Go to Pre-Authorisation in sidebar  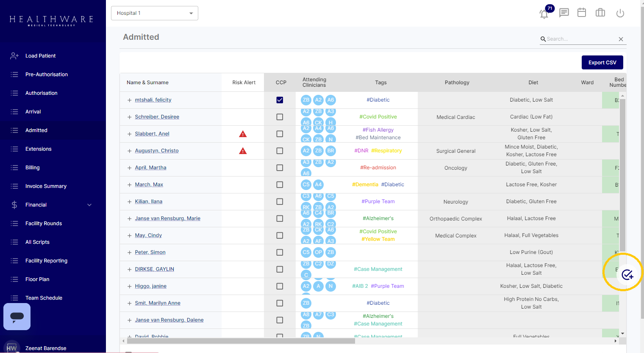coord(47,74)
